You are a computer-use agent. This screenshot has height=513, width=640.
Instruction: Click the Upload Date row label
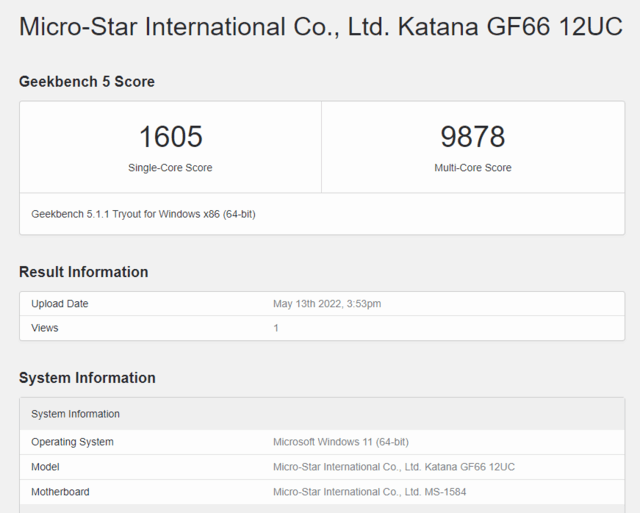coord(60,304)
